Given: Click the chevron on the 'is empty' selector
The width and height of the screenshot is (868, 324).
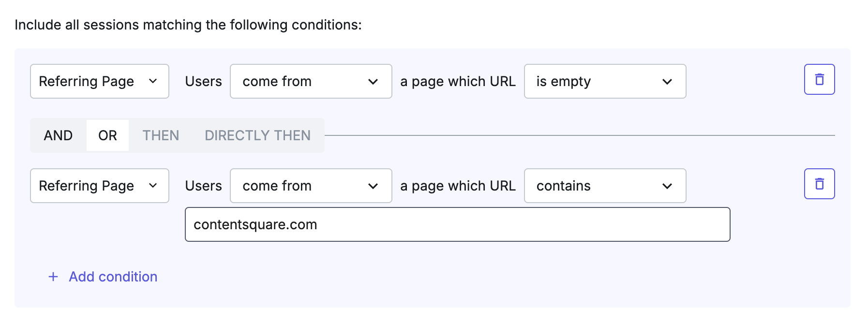Looking at the screenshot, I should [668, 81].
